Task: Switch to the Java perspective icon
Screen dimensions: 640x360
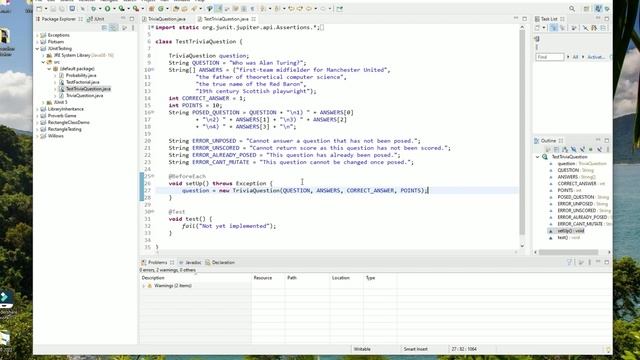Action: [598, 9]
